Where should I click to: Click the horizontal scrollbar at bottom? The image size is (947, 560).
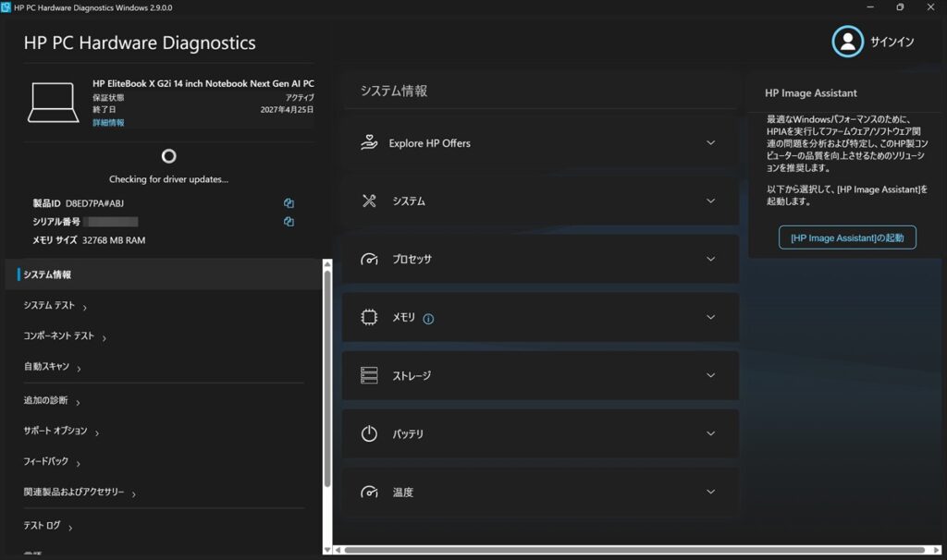click(x=634, y=550)
